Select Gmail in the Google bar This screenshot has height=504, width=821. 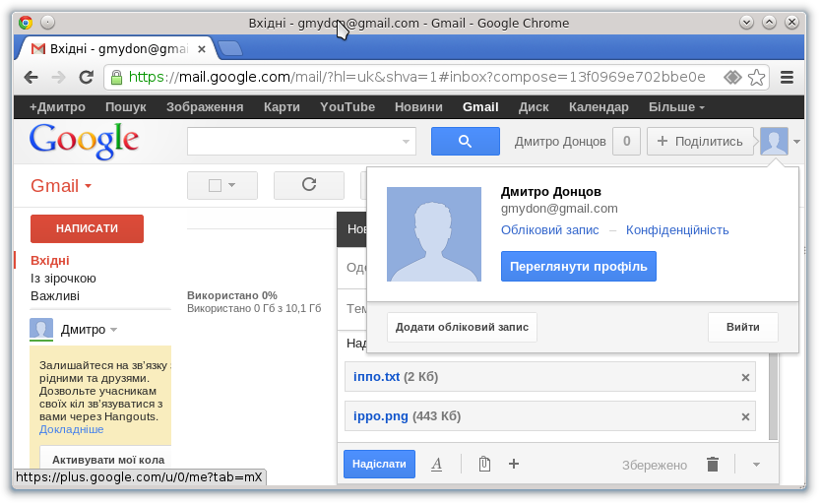[x=480, y=107]
